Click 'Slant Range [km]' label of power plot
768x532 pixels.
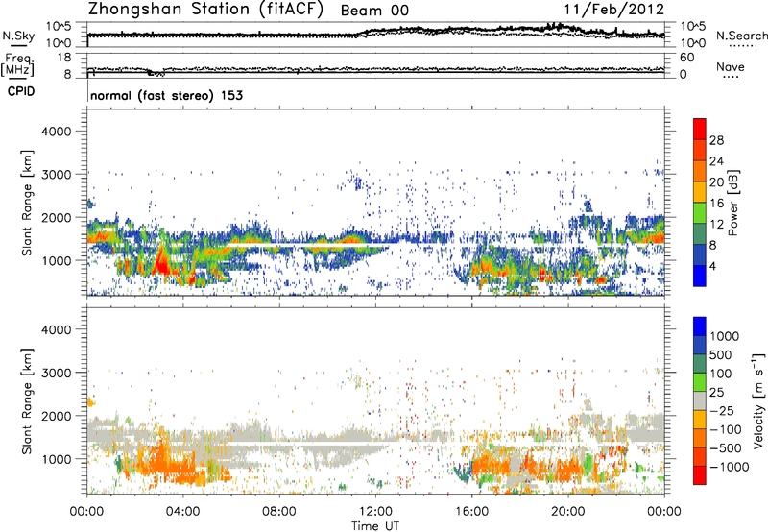point(27,203)
